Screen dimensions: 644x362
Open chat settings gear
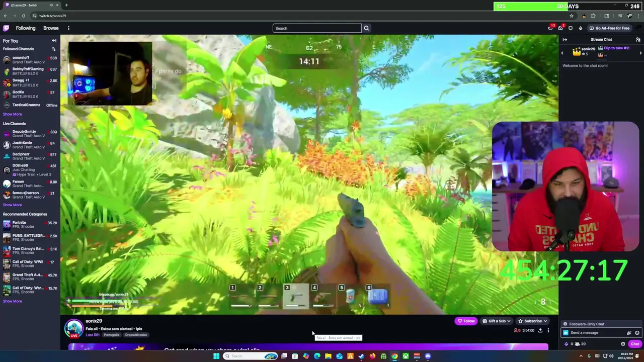(623, 344)
